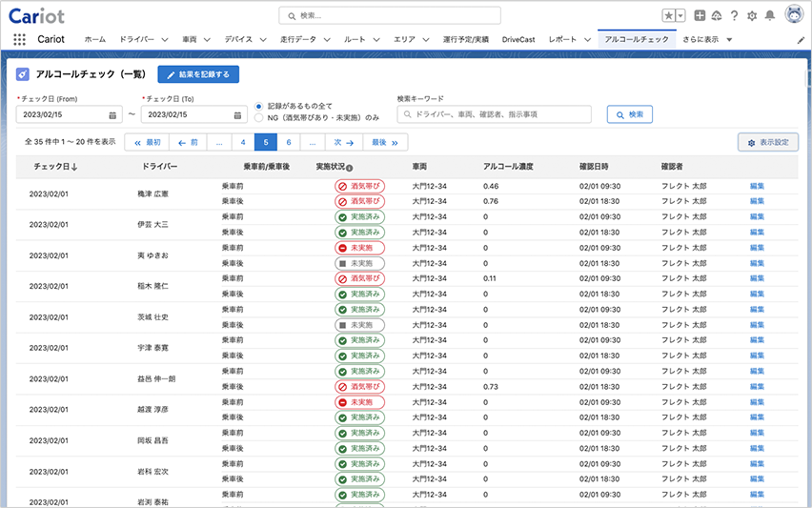The width and height of the screenshot is (812, 508).
Task: Switch to the DriveCast tab
Action: 518,40
